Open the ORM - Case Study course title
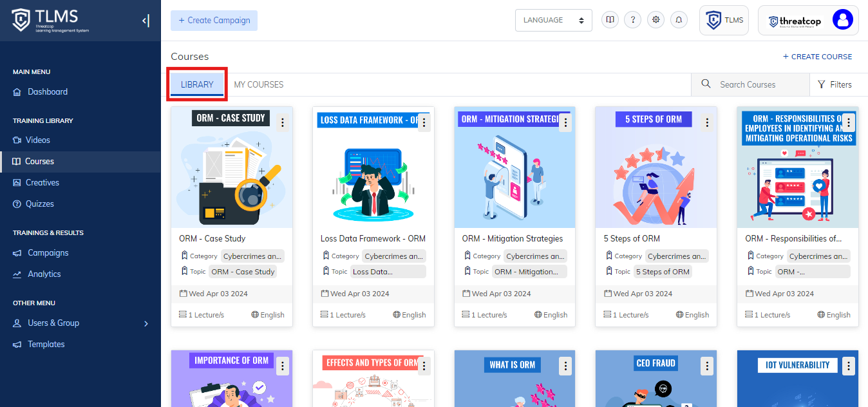 coord(212,238)
